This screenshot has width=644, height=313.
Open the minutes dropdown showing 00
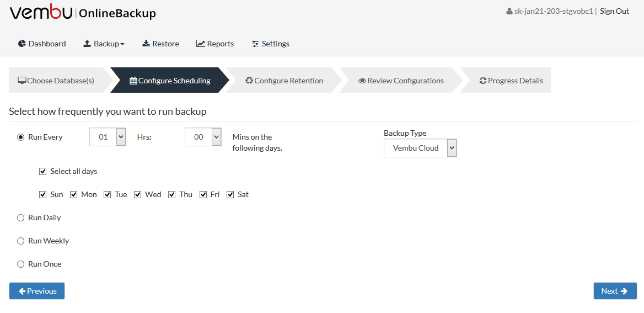click(203, 137)
